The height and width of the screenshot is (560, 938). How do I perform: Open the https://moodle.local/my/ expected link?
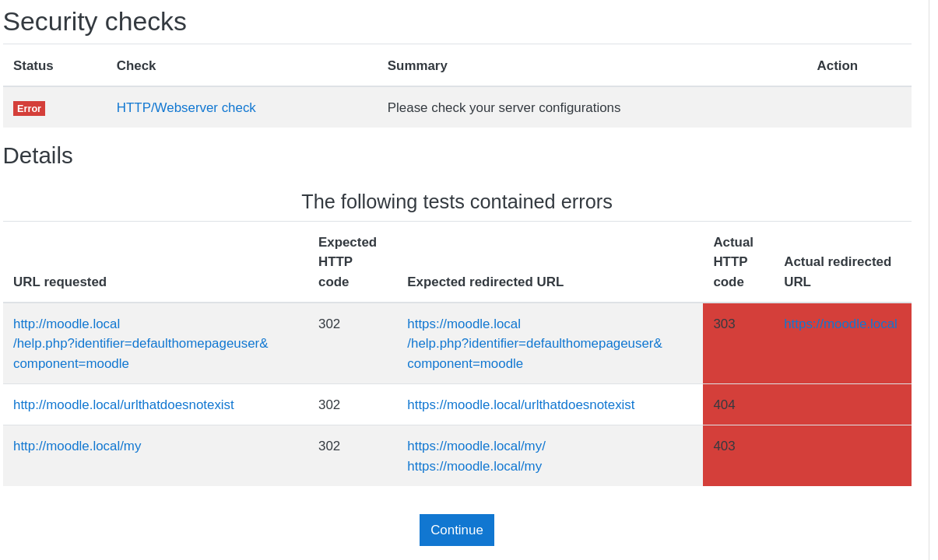(476, 446)
